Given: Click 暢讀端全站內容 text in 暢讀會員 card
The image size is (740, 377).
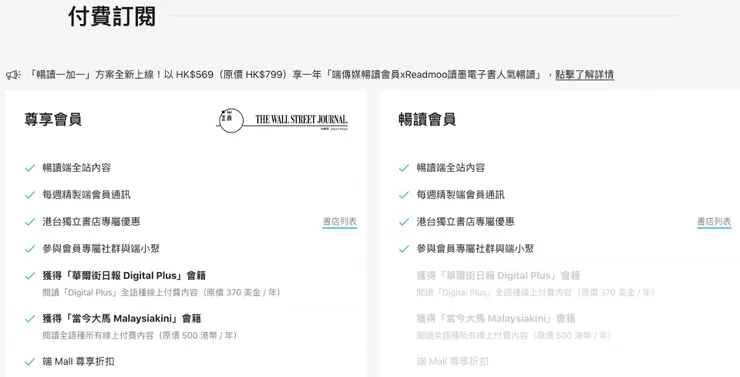Looking at the screenshot, I should 451,168.
